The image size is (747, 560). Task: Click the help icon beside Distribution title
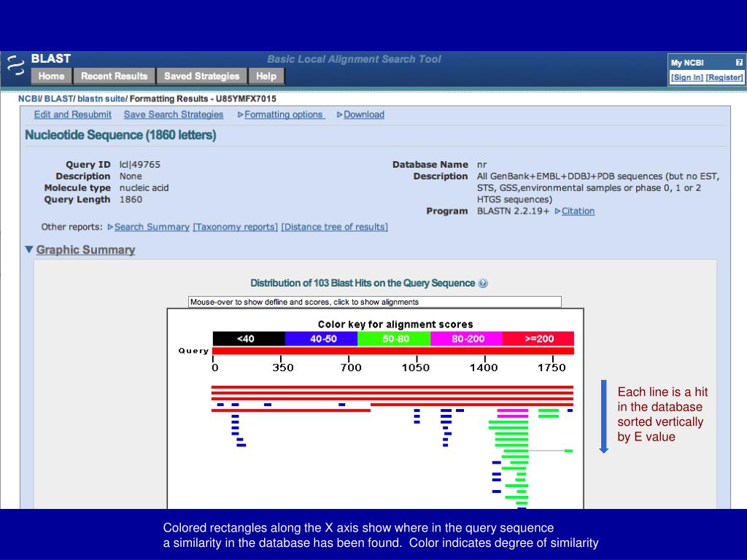click(x=483, y=284)
